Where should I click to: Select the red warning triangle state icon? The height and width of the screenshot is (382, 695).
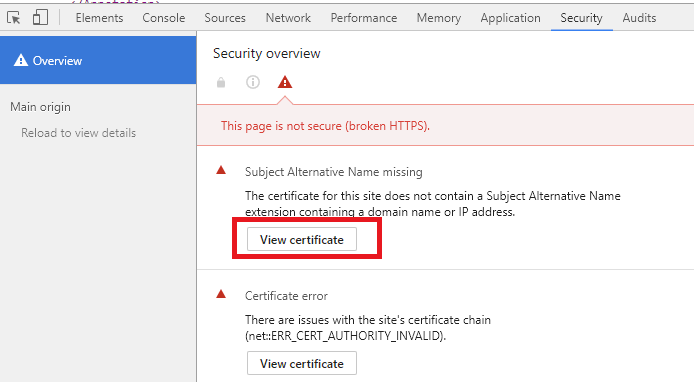285,82
